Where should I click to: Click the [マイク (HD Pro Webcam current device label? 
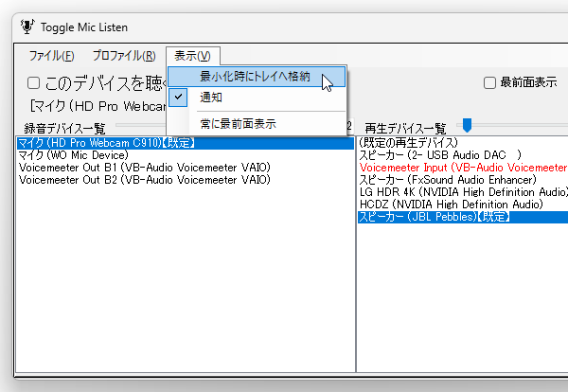pos(98,106)
